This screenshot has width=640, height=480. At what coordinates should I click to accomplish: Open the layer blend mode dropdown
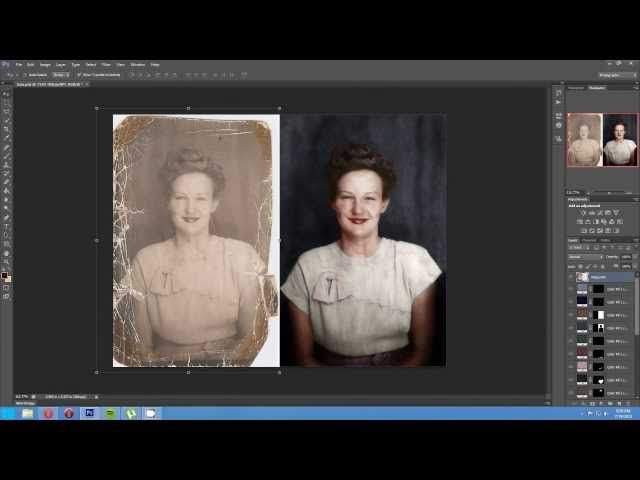click(x=584, y=257)
